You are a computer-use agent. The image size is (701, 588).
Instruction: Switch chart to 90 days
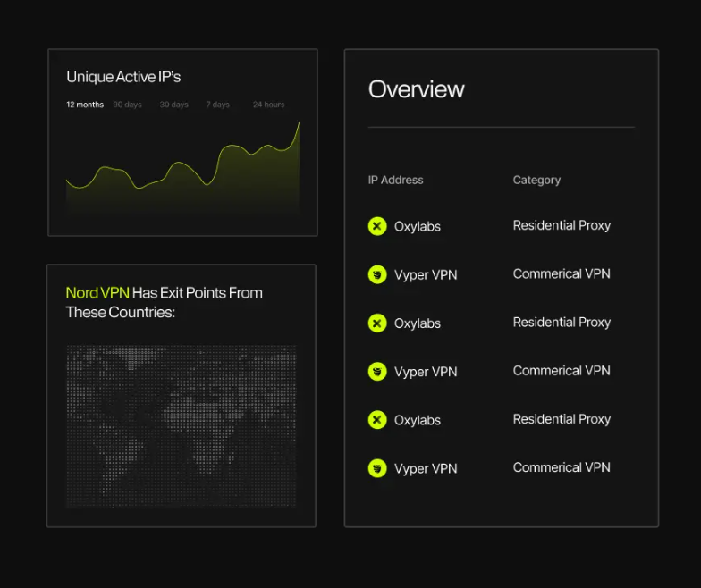[127, 105]
